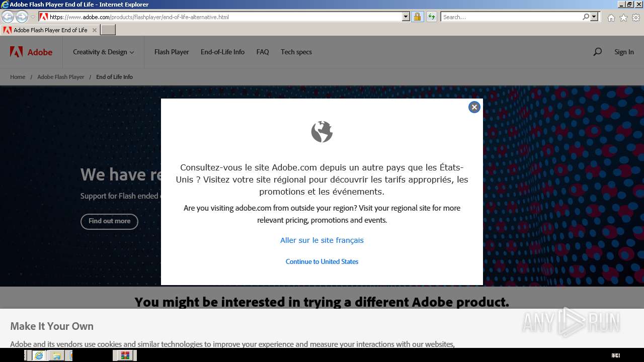Go back with the browser Back arrow

click(8, 17)
